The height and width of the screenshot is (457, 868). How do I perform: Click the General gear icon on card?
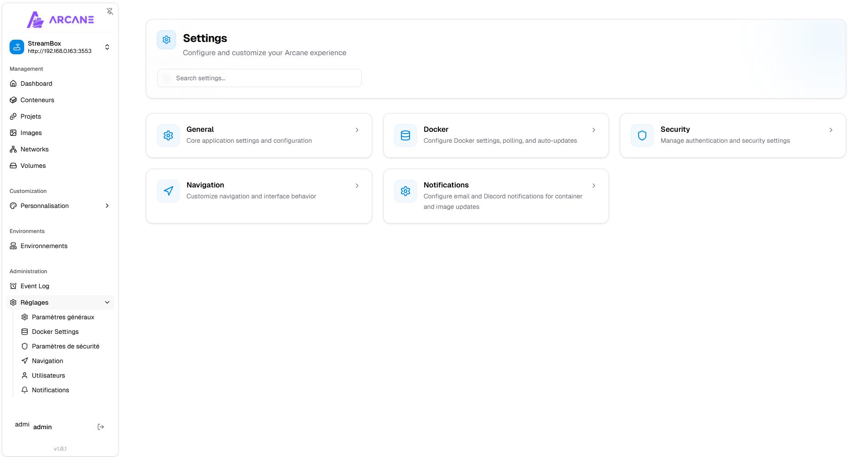168,135
